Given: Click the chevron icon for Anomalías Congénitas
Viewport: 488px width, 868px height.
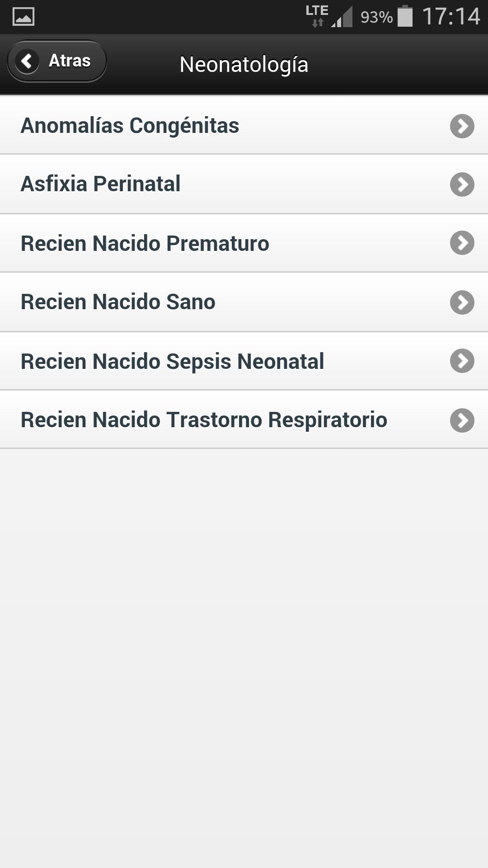Looking at the screenshot, I should click(462, 126).
